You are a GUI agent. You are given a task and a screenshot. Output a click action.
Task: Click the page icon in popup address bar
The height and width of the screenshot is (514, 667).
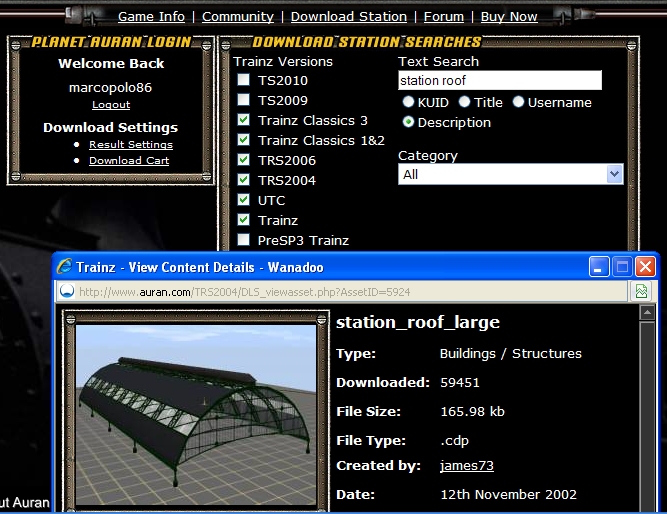tap(67, 291)
